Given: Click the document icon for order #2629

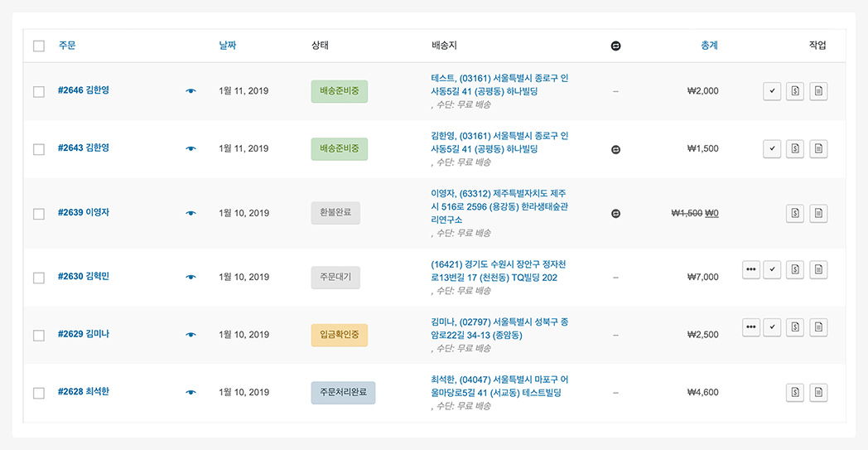Looking at the screenshot, I should click(x=819, y=327).
